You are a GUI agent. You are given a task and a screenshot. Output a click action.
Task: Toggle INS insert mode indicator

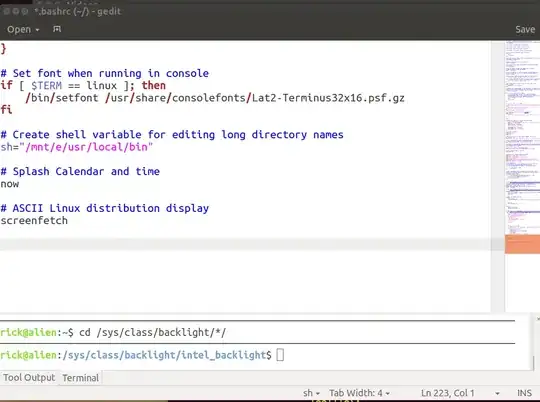[x=524, y=393]
